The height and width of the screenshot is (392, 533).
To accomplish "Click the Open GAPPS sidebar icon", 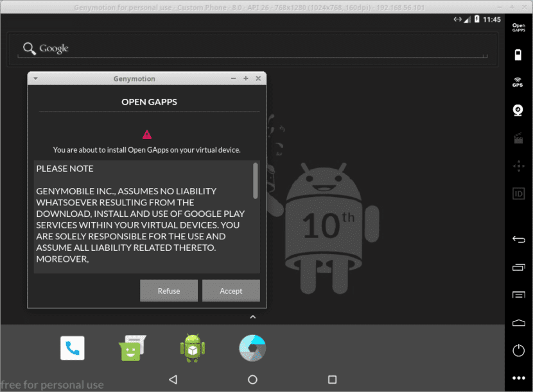I will [x=518, y=28].
